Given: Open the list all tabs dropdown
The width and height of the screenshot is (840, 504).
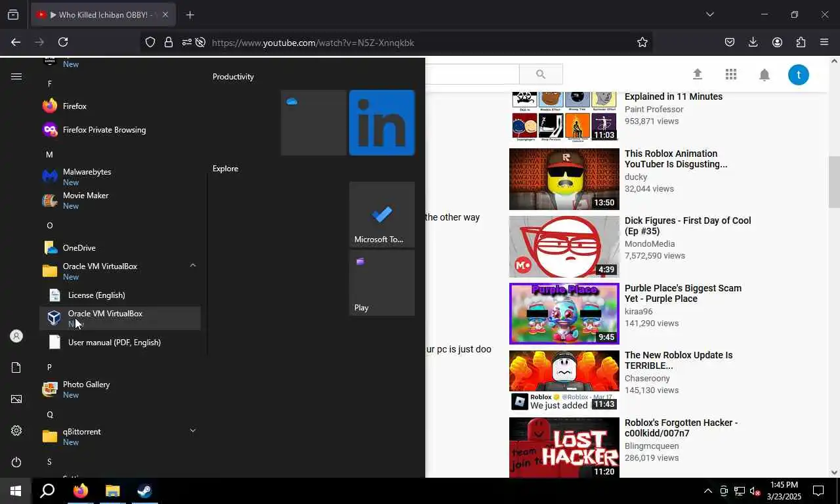Looking at the screenshot, I should pos(709,14).
